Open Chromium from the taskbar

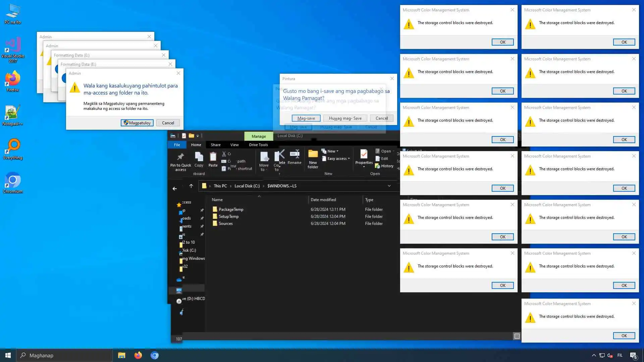click(x=155, y=355)
